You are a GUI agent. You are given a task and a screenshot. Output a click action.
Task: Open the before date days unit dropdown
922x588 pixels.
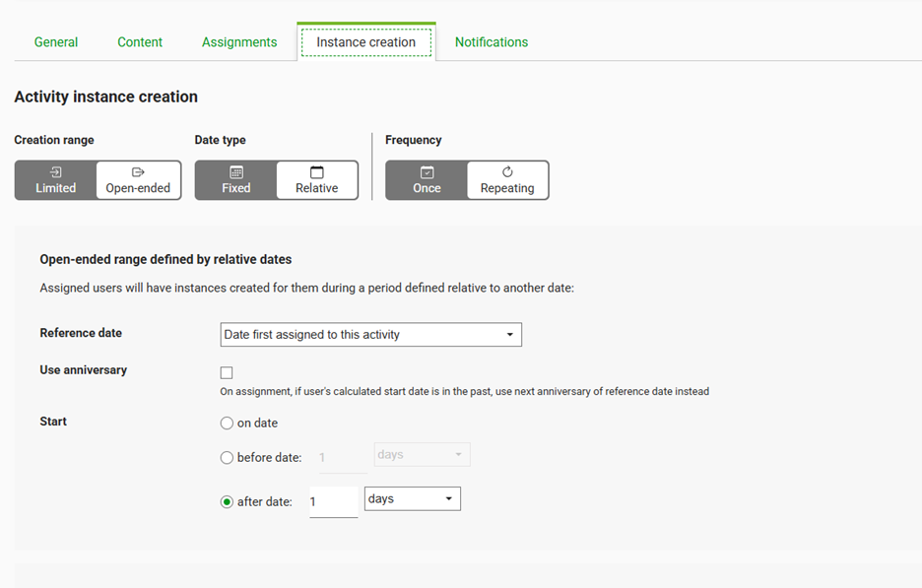click(x=423, y=454)
